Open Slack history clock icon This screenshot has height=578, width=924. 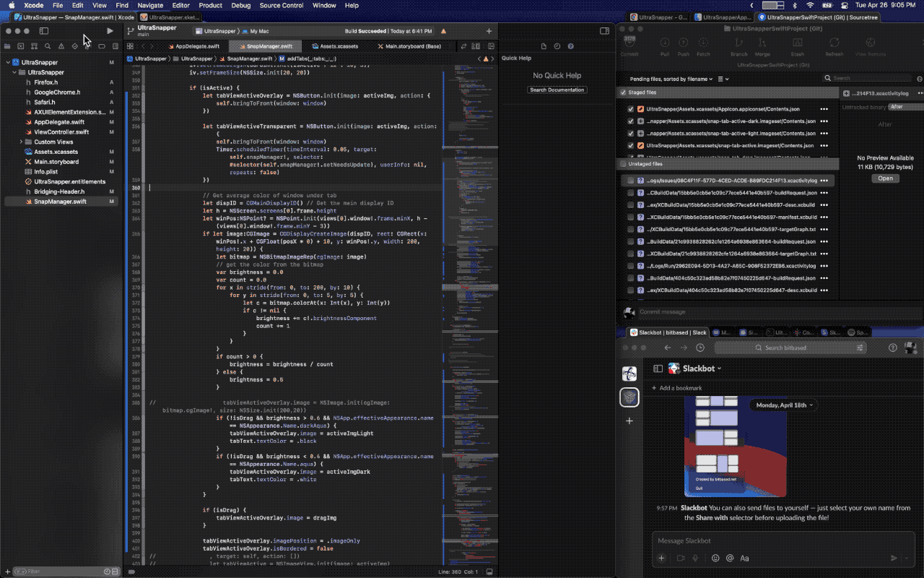tap(700, 348)
